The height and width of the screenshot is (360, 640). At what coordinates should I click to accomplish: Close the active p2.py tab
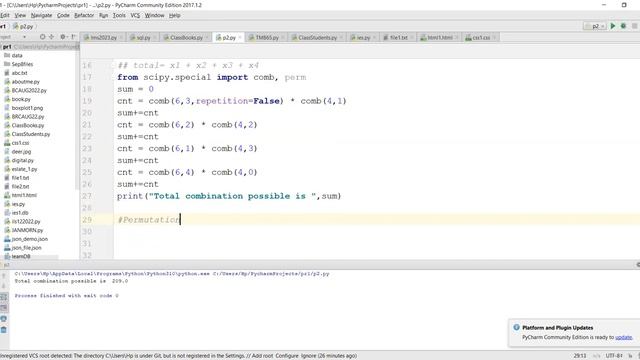pos(240,38)
